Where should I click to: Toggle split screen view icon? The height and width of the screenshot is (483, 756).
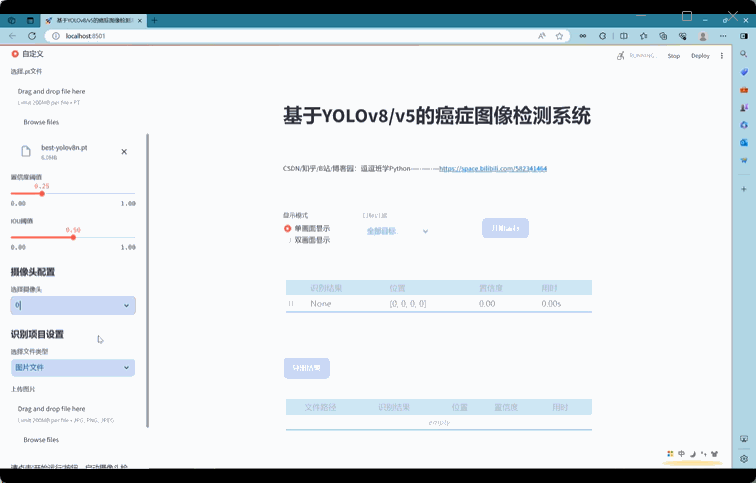(x=623, y=36)
